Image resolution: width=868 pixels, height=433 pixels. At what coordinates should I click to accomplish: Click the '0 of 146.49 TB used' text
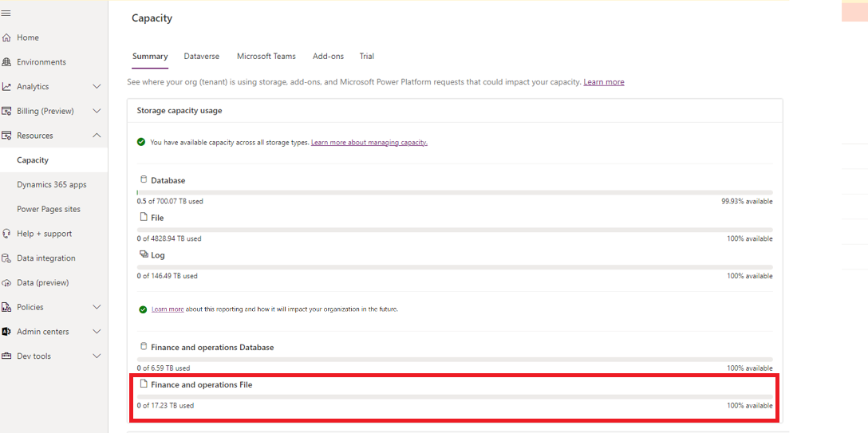pos(168,276)
